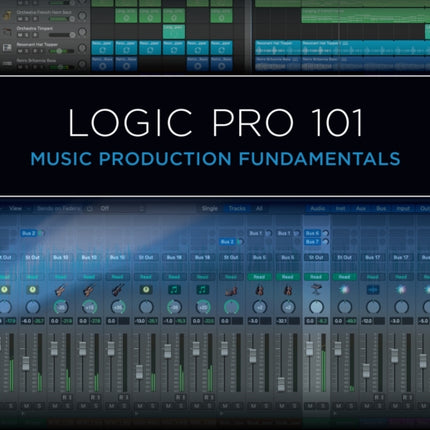Screen dimensions: 430x430
Task: Mute the highlighted mixer channel strip
Action: click(x=310, y=406)
